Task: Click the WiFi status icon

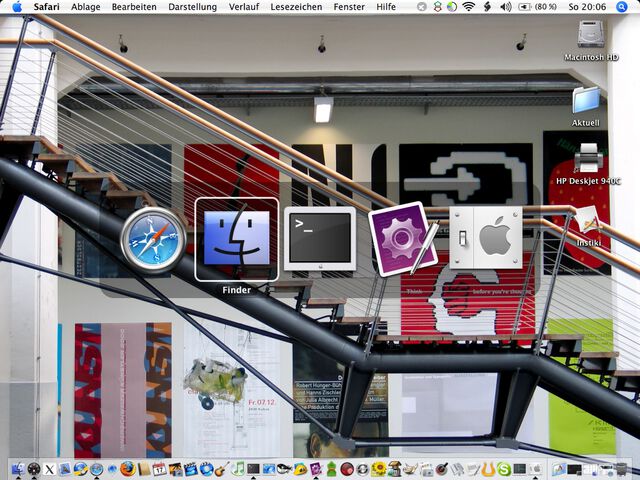Action: [x=469, y=7]
